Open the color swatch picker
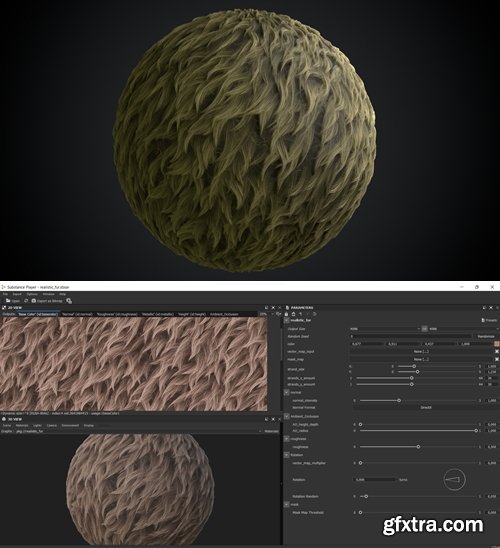This screenshot has height=548, width=500. pos(497,344)
